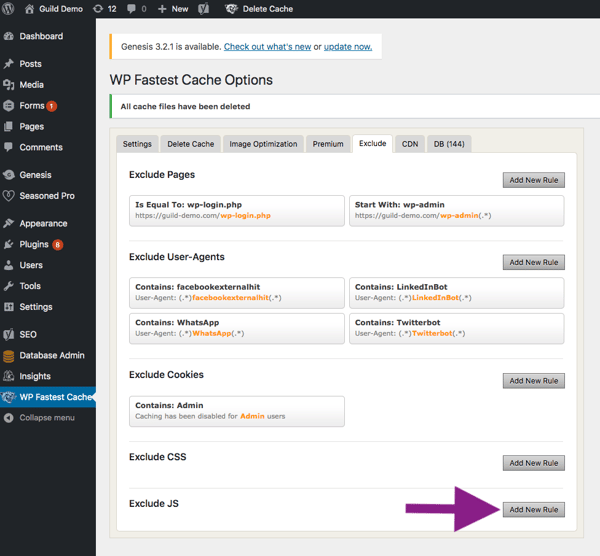Image resolution: width=600 pixels, height=556 pixels.
Task: Click the Genesis icon in sidebar
Action: click(8, 175)
